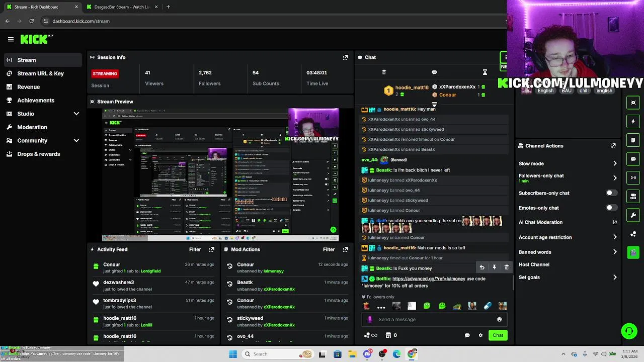Viewport: 644px width, 362px height.
Task: Select Stream in the sidebar
Action: (42, 60)
